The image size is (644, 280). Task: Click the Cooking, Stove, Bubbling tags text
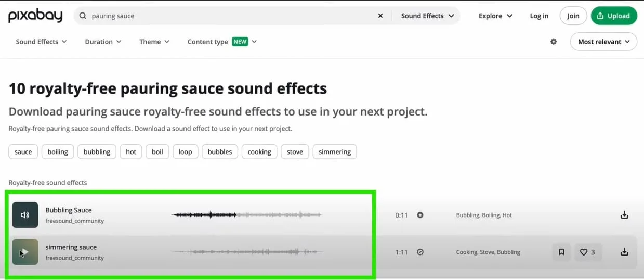[488, 252]
